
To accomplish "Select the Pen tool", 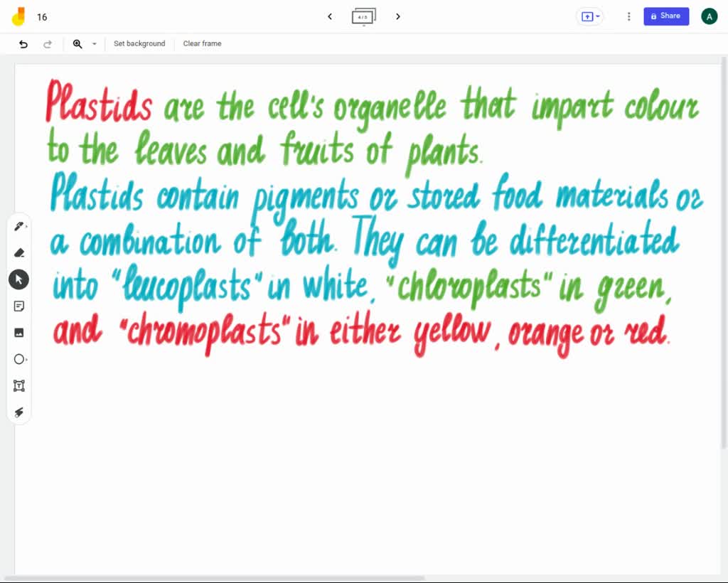I will [18, 225].
